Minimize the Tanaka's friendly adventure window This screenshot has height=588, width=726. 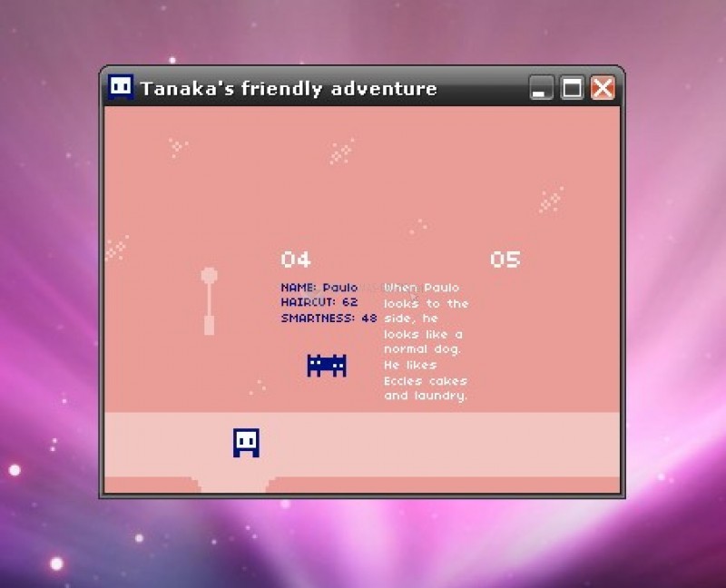tap(541, 87)
